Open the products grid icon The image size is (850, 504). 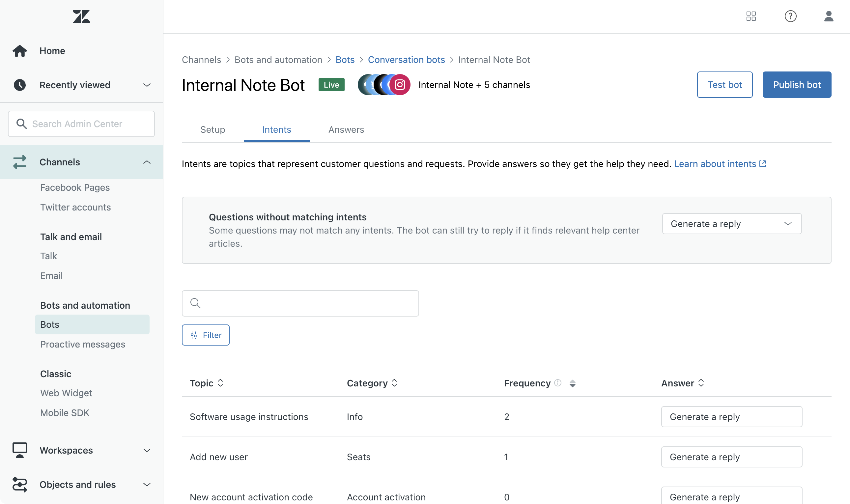(751, 16)
